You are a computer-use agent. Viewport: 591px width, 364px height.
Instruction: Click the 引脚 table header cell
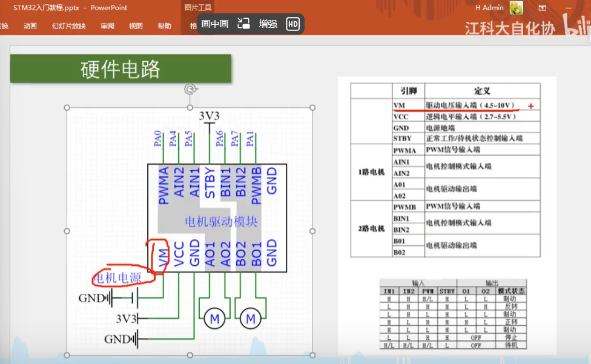pos(409,91)
